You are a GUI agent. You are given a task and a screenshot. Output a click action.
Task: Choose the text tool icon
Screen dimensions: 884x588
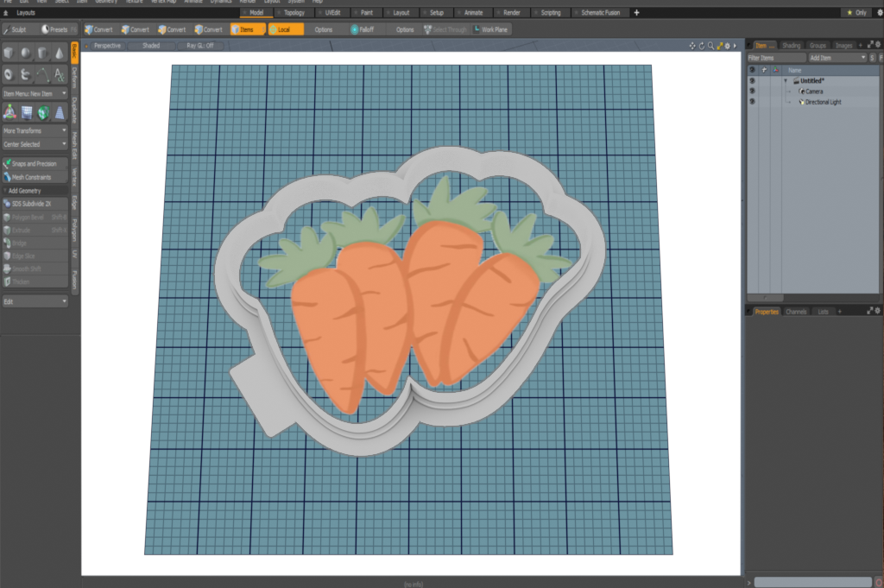[59, 74]
